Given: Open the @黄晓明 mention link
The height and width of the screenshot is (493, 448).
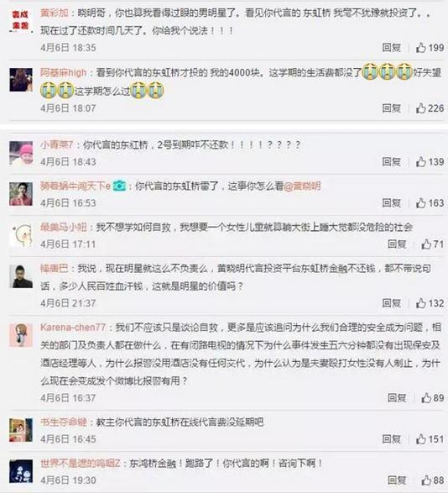Looking at the screenshot, I should click(302, 186).
